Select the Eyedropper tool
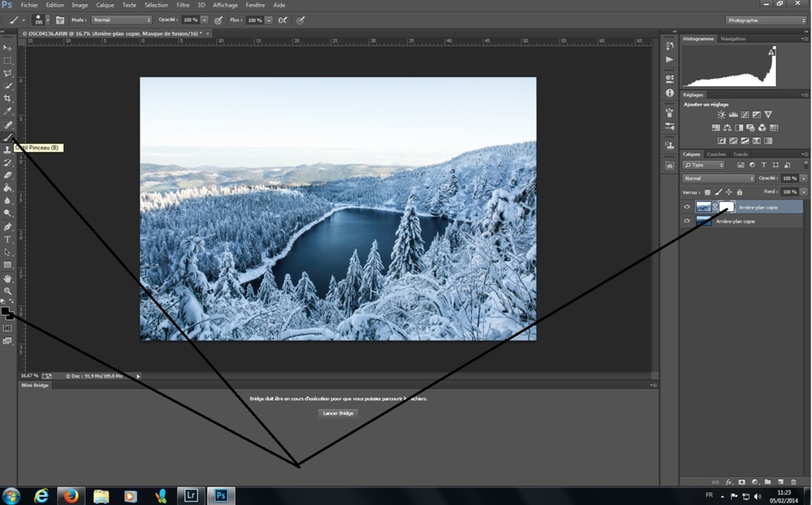812x505 pixels. (x=7, y=111)
